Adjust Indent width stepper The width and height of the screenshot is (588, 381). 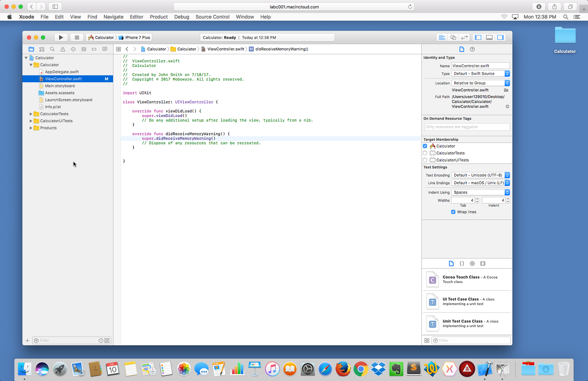click(508, 200)
